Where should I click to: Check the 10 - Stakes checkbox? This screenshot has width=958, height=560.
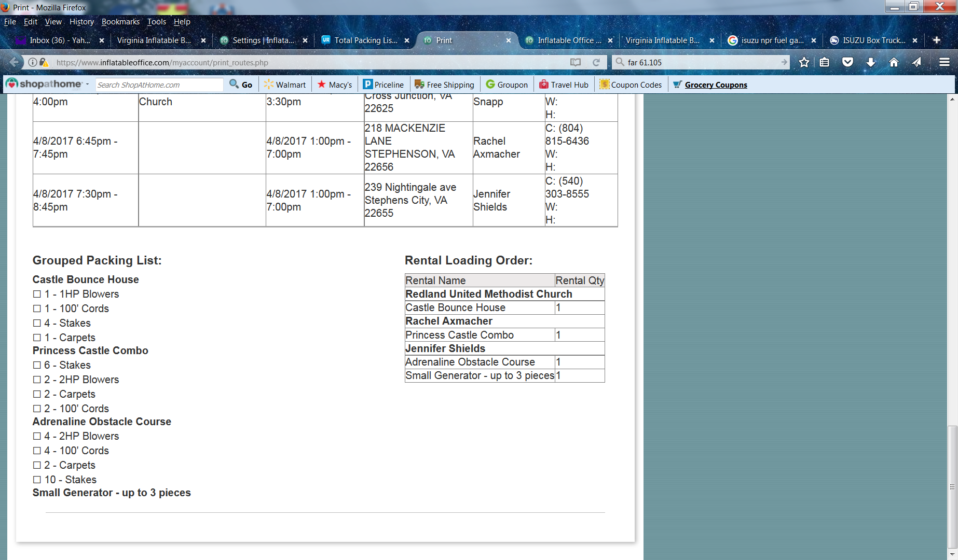(x=37, y=480)
